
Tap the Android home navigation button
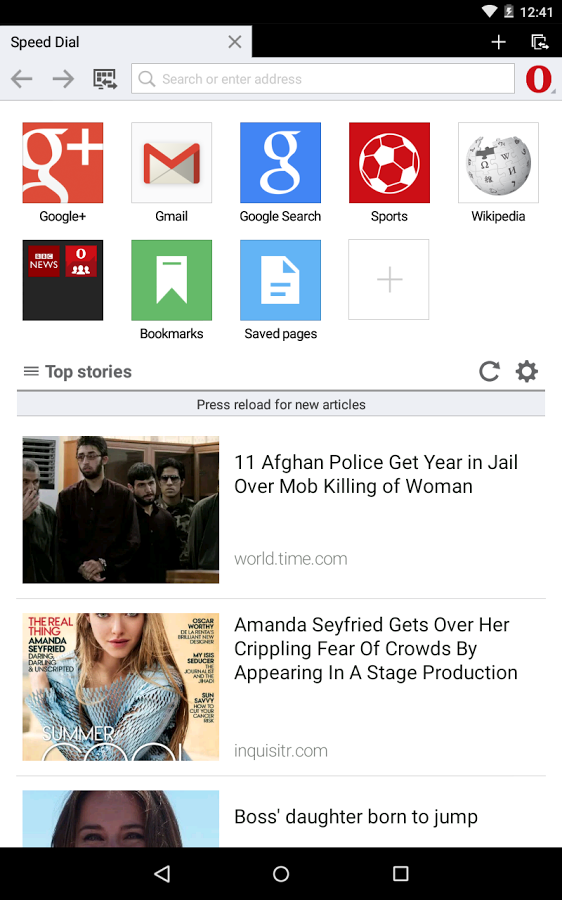point(281,874)
